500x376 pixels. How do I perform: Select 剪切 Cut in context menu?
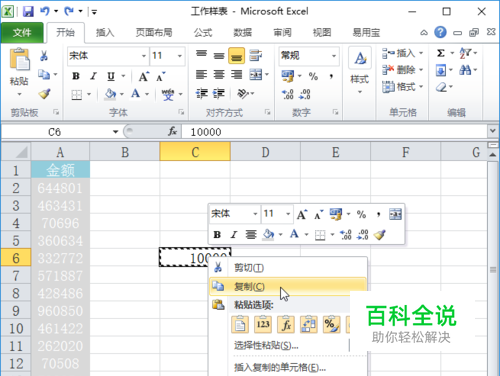tap(288, 268)
